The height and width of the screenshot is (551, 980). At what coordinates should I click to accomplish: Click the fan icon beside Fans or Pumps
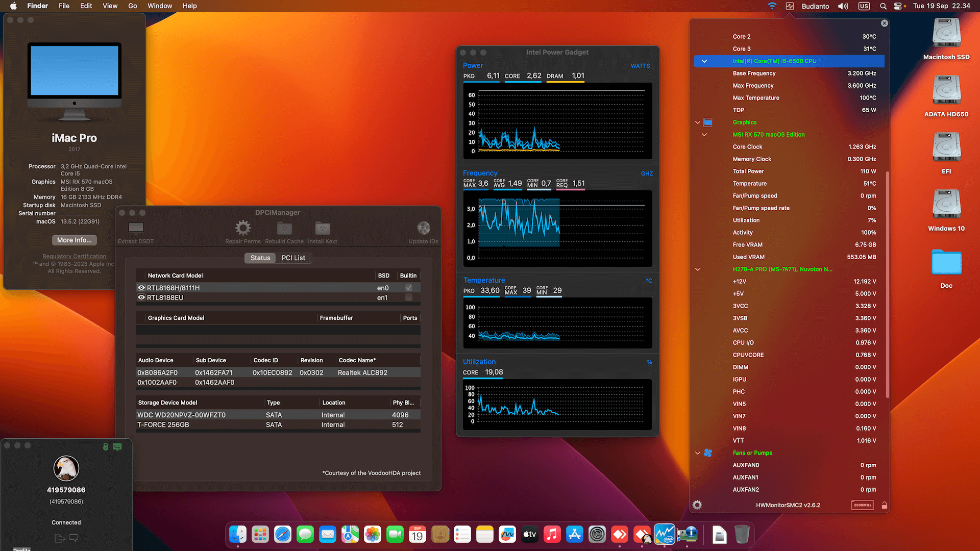(707, 453)
